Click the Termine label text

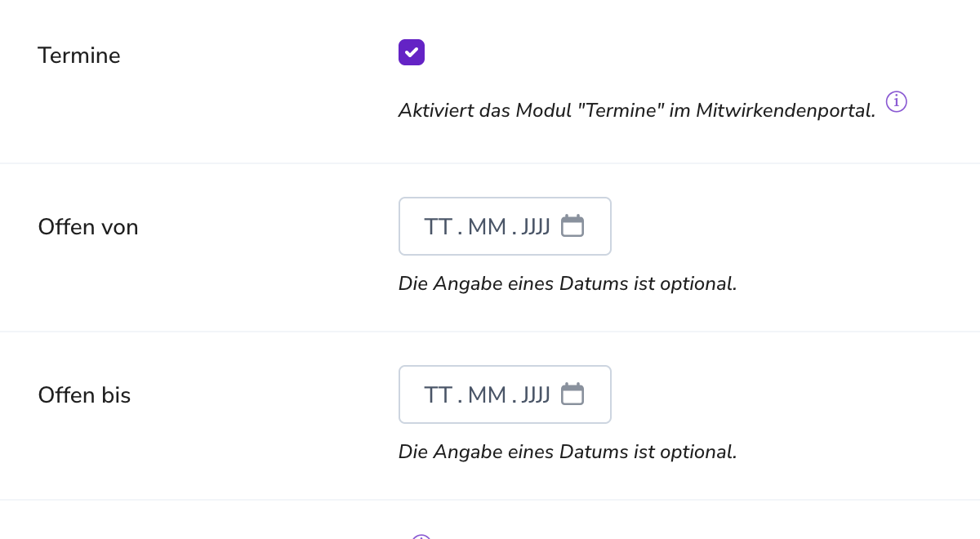79,56
